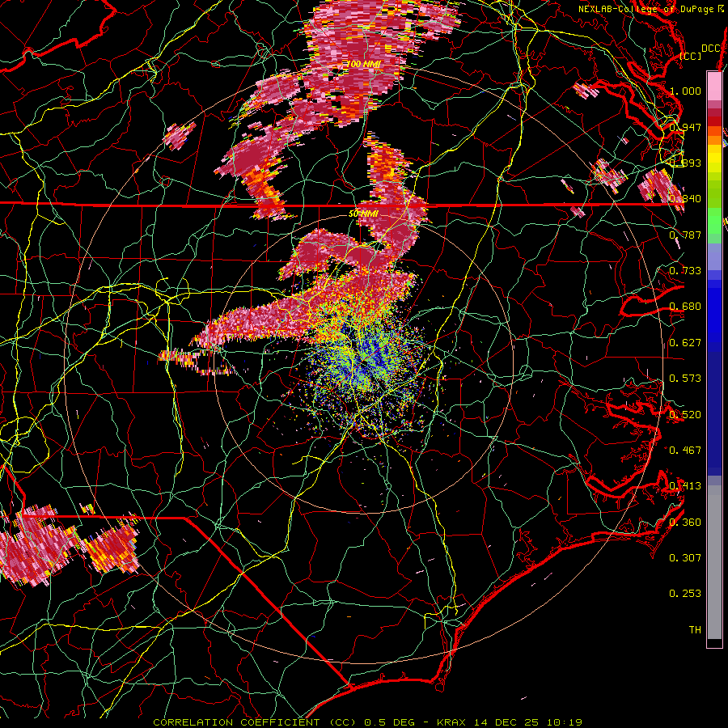
Task: Click the TH threshold label on the scale
Action: [x=695, y=630]
